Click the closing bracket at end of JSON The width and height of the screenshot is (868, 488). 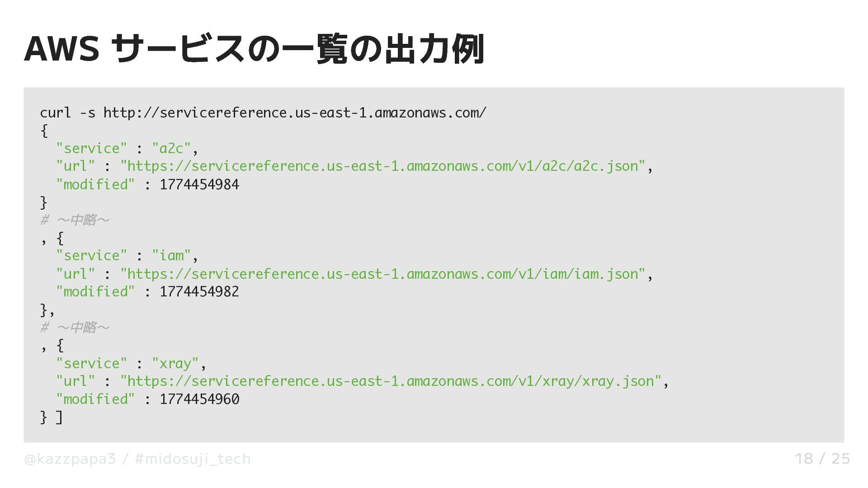click(59, 417)
